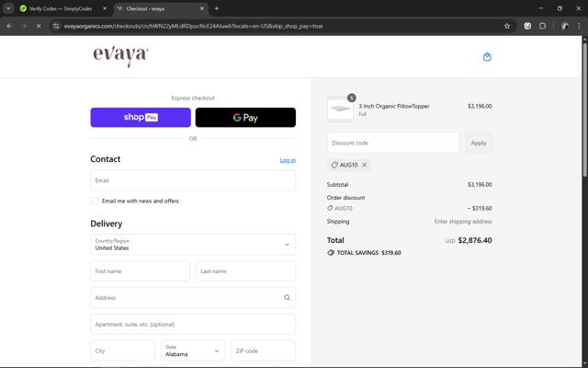Expand the Country/Region dropdown

pos(193,245)
